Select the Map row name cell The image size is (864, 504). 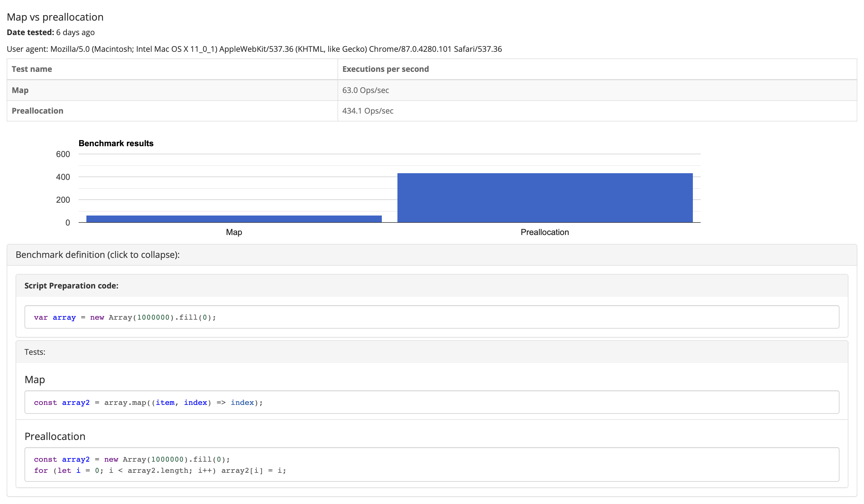172,90
